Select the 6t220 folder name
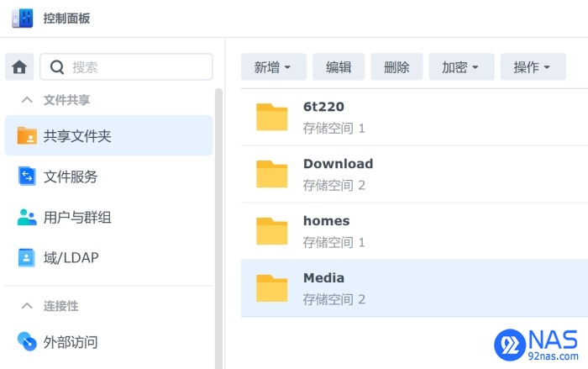588x369 pixels. click(323, 107)
